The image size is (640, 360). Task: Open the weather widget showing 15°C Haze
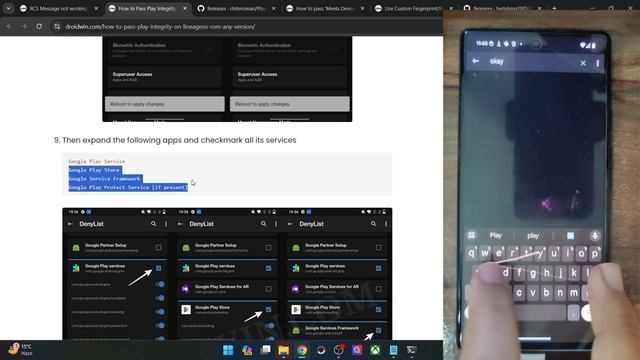[x=20, y=350]
